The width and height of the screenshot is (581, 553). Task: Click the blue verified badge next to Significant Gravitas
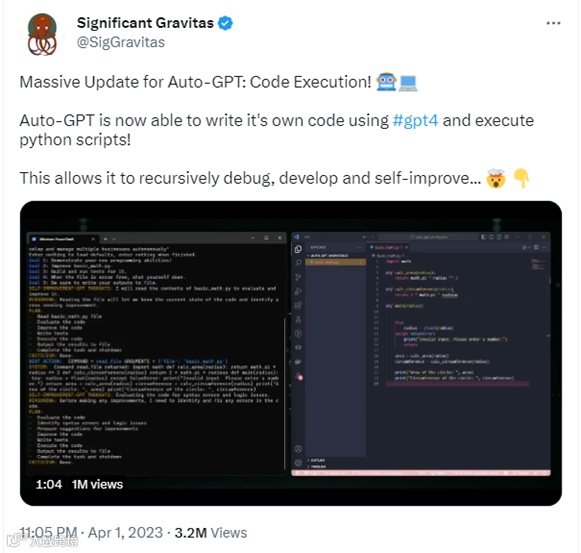(x=225, y=23)
